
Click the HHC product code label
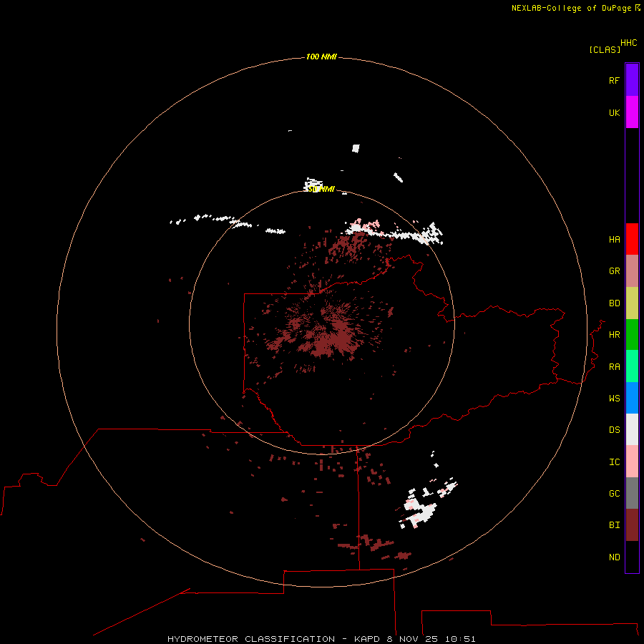(628, 43)
